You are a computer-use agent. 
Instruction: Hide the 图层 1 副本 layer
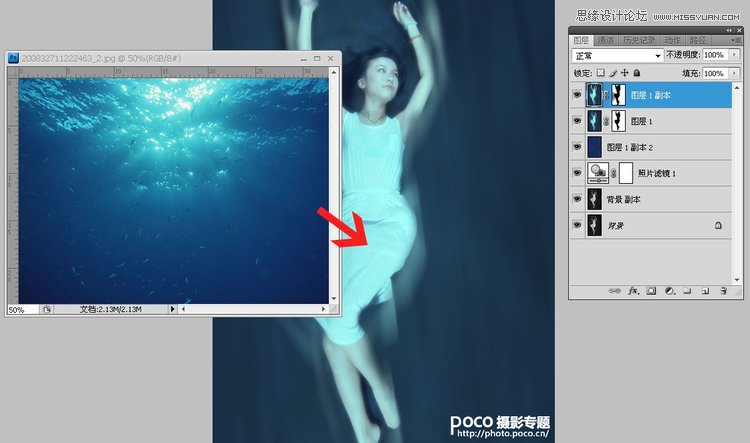coord(577,95)
